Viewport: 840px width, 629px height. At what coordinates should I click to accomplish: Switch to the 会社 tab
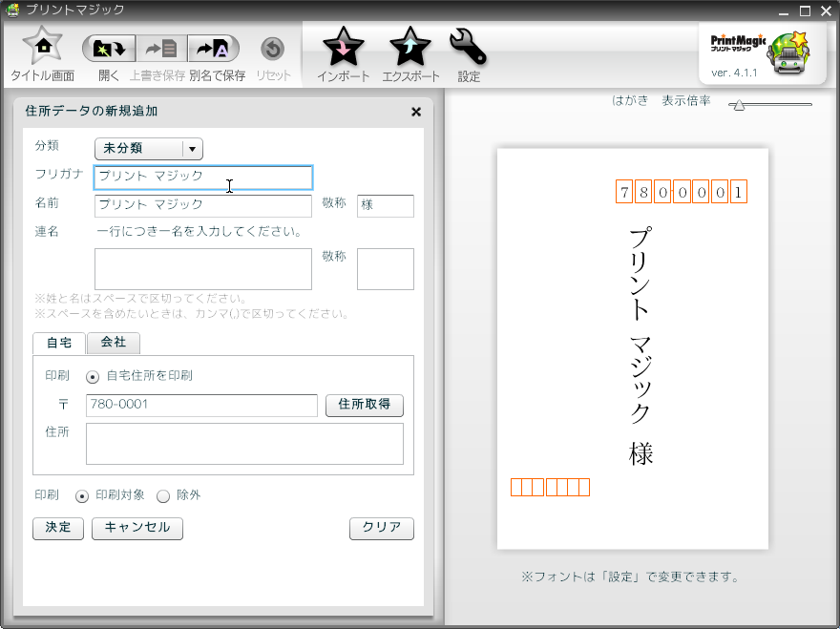(x=114, y=343)
